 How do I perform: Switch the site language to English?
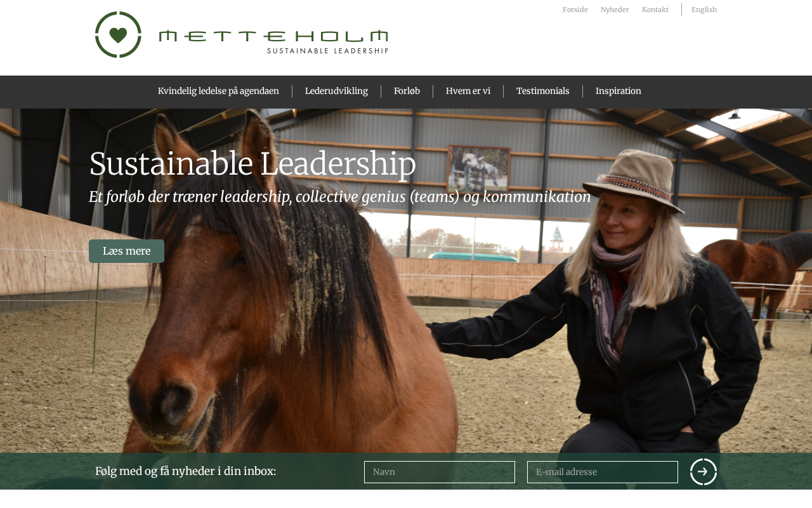704,10
